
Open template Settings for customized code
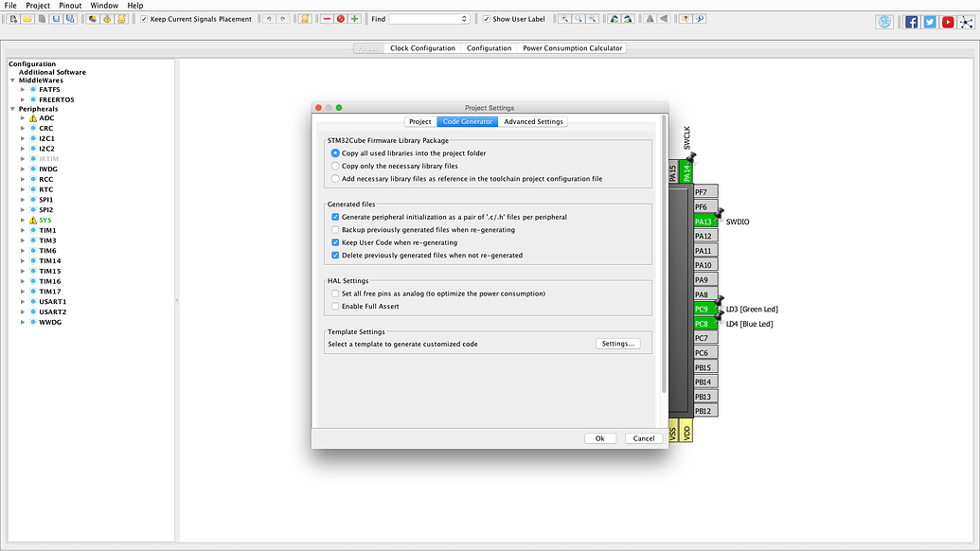[617, 344]
